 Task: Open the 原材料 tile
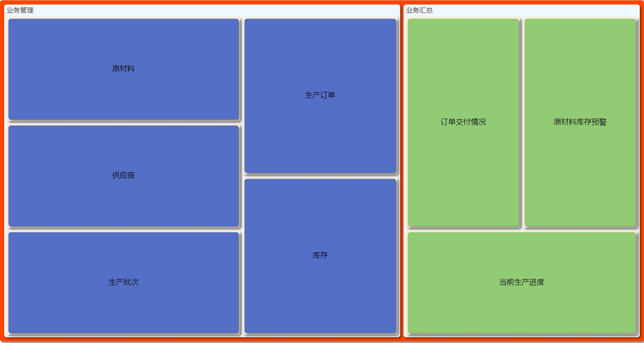124,69
